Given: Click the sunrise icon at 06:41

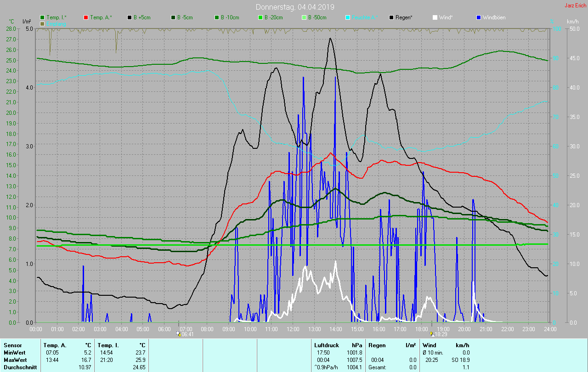Looking at the screenshot, I should pyautogui.click(x=178, y=334).
